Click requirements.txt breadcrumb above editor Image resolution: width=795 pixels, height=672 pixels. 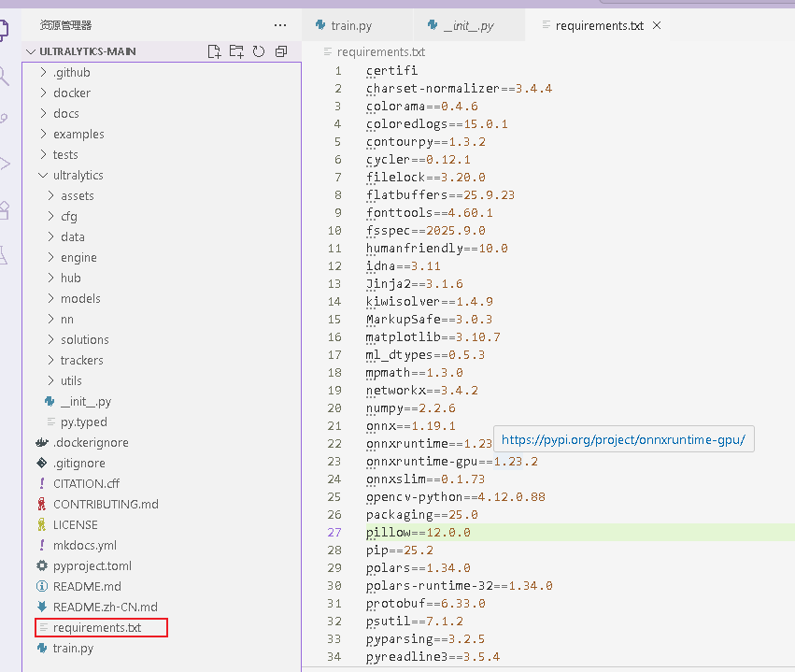[x=381, y=51]
